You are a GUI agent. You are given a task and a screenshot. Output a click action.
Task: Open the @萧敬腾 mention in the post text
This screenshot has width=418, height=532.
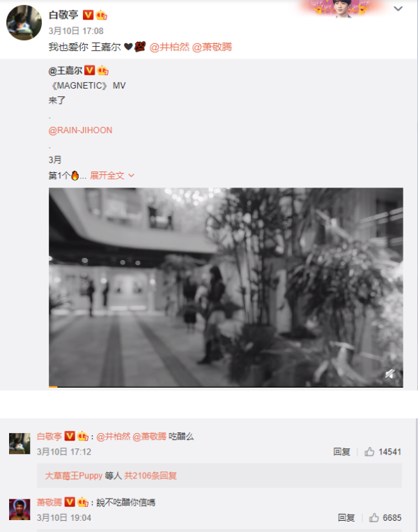[212, 47]
